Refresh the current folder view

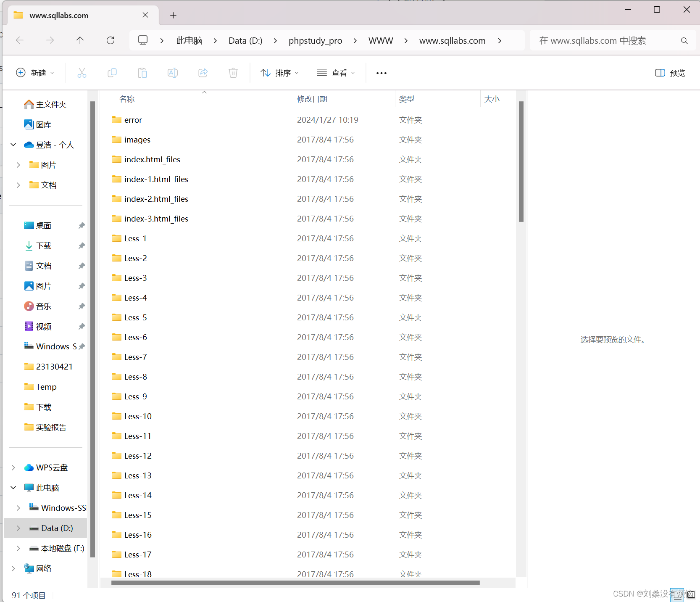click(111, 40)
